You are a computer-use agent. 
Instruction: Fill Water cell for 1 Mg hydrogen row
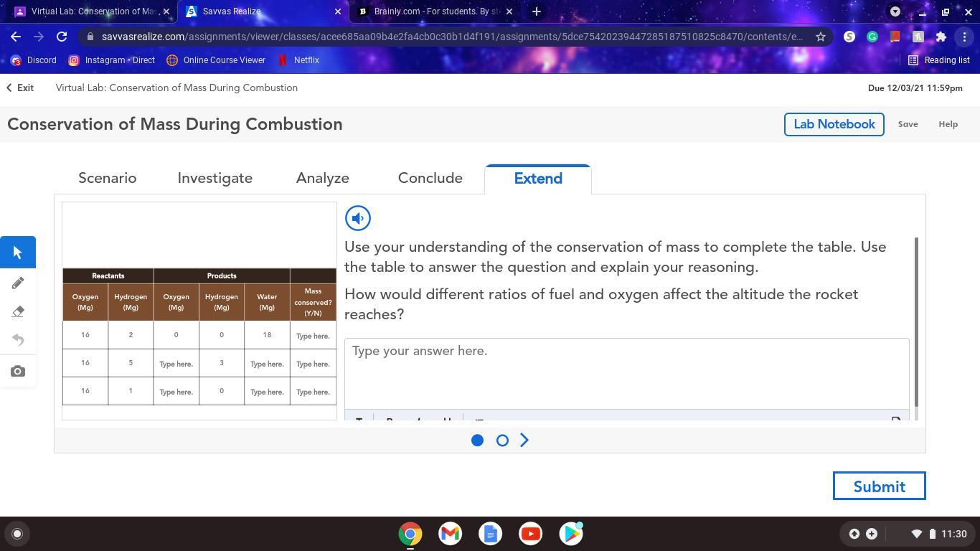[267, 392]
